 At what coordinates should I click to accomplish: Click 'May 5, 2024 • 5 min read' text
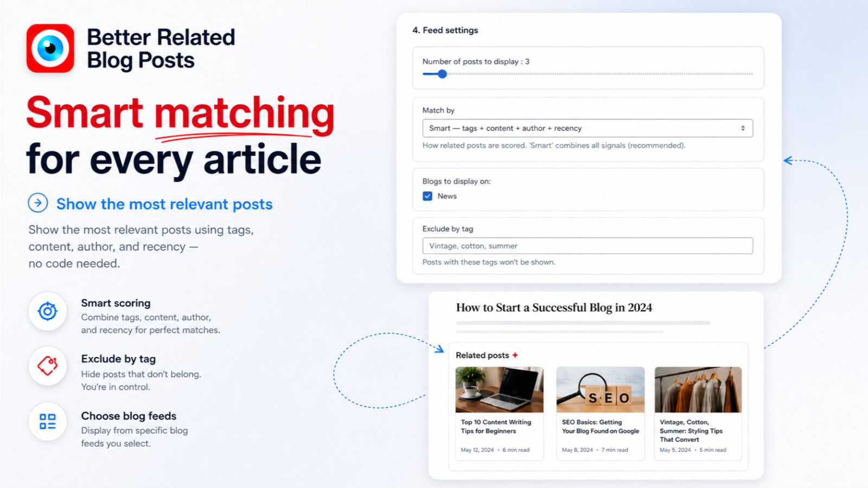[693, 450]
